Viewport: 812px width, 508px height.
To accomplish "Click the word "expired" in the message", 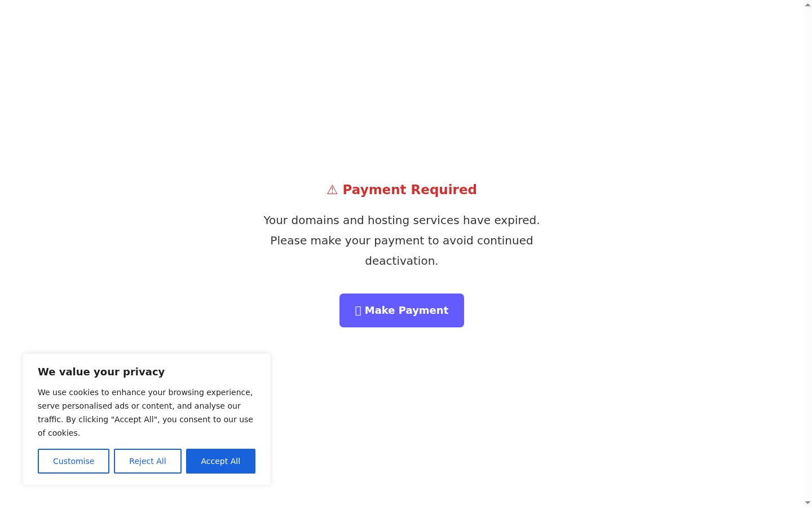I will (x=515, y=220).
